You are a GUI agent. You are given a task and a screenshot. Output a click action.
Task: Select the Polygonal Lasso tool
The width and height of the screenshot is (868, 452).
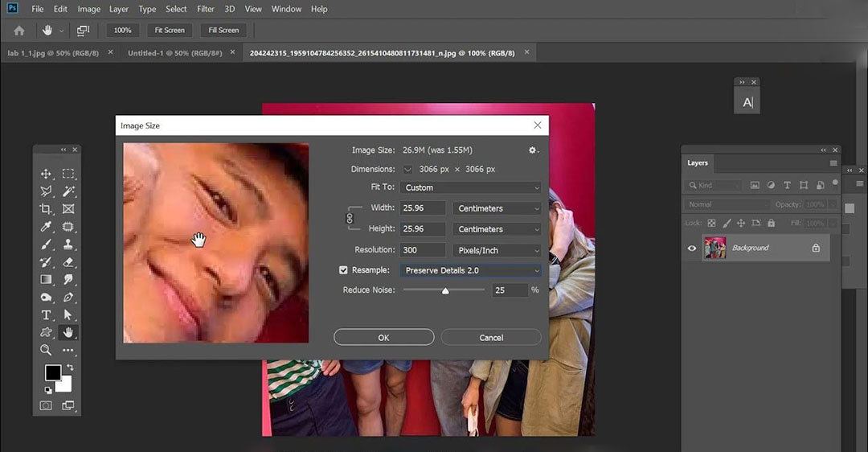point(46,191)
